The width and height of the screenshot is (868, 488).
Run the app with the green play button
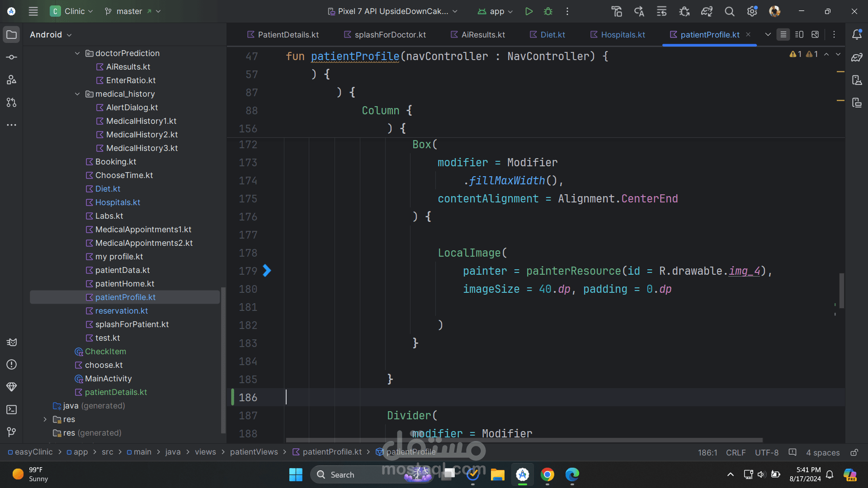(x=528, y=11)
